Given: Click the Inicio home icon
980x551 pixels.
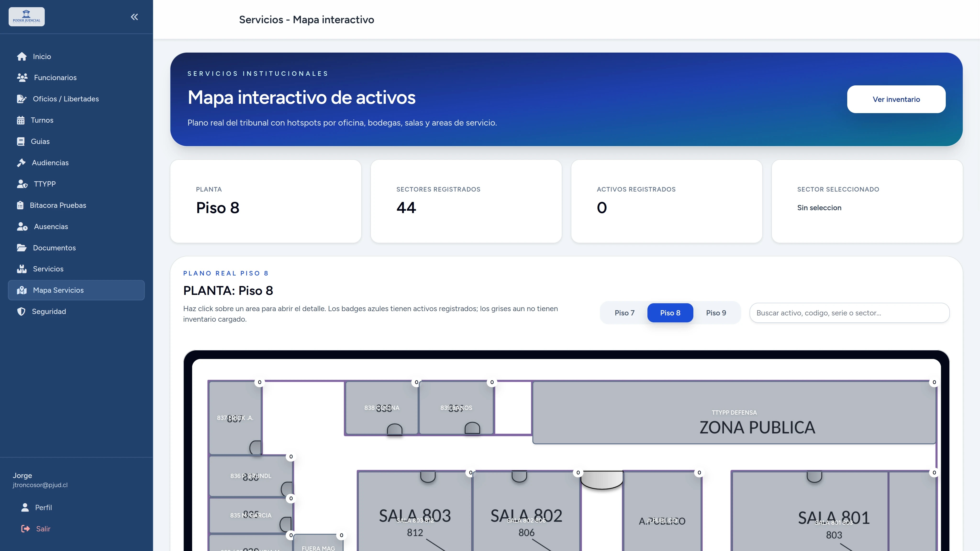Looking at the screenshot, I should click(22, 56).
